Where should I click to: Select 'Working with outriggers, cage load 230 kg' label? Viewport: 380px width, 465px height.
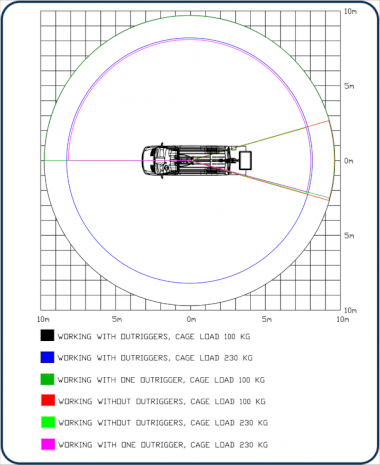tap(155, 358)
